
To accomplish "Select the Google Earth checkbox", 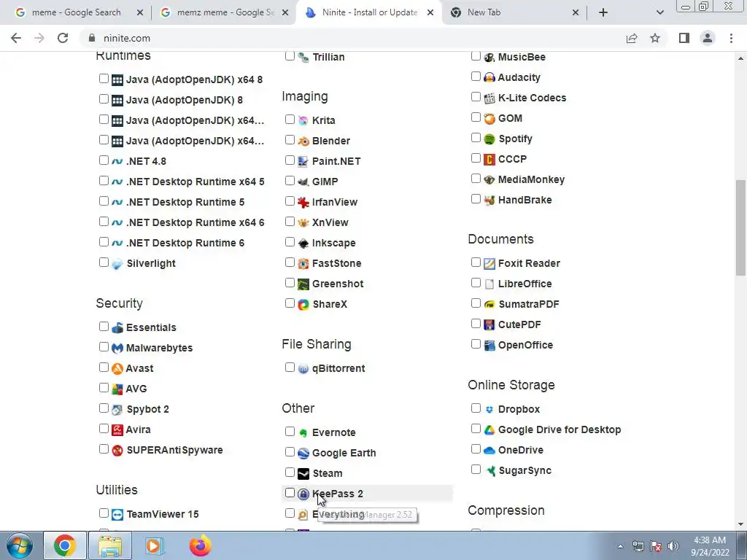I will (x=290, y=452).
